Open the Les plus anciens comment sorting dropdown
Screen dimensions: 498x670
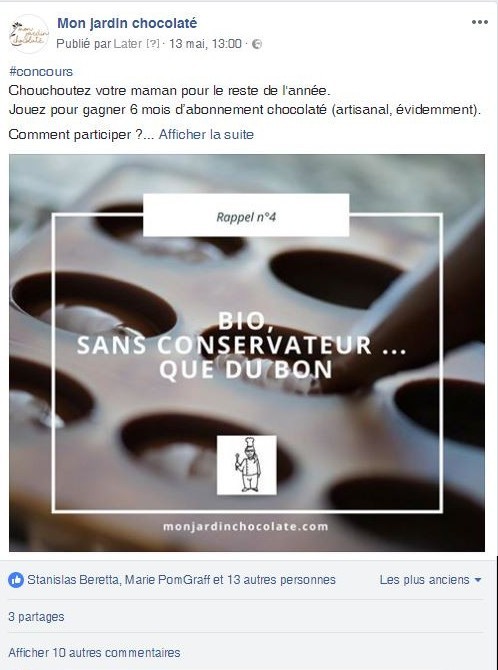(430, 580)
